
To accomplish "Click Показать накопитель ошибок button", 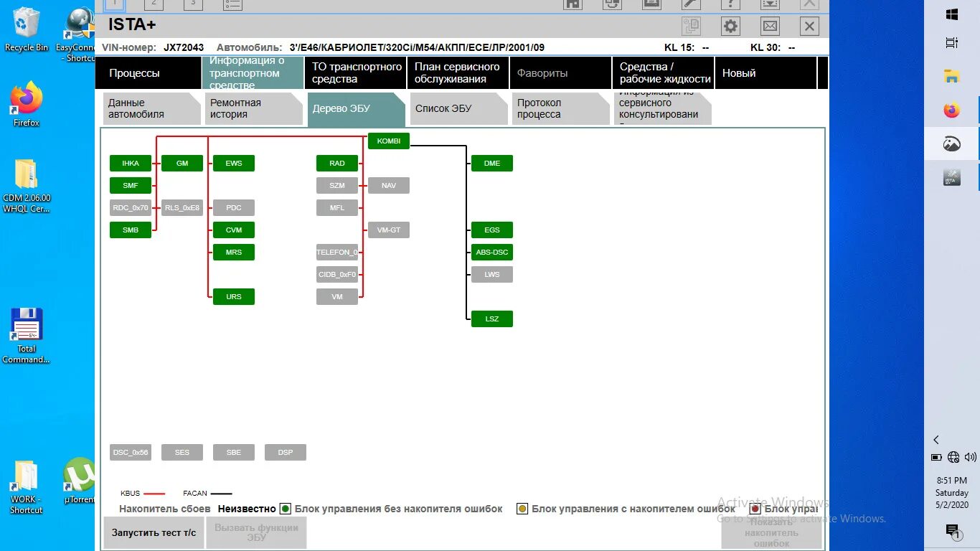I will [771, 533].
